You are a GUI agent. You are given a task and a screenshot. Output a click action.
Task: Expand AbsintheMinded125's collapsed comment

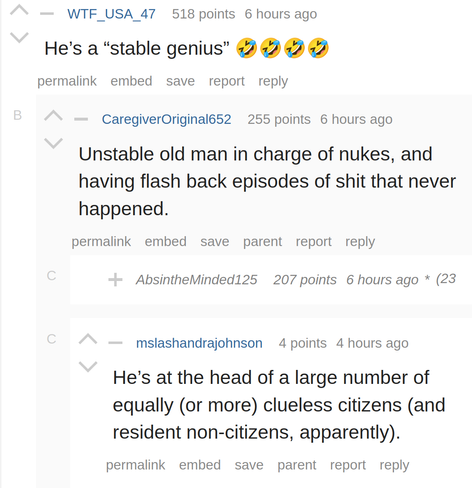(115, 280)
